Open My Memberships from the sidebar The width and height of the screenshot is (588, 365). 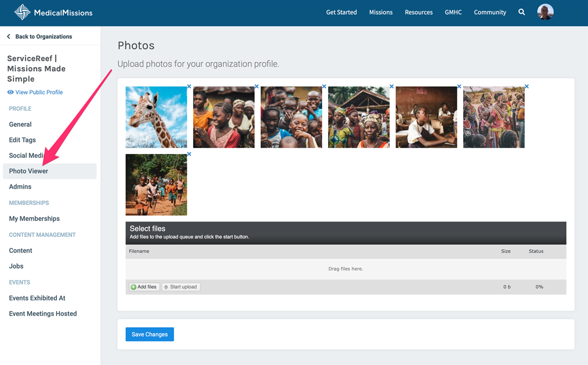coord(34,219)
